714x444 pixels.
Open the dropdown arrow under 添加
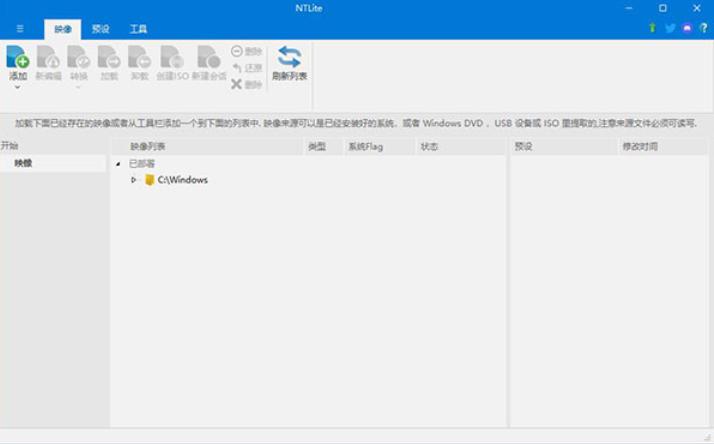(x=18, y=87)
